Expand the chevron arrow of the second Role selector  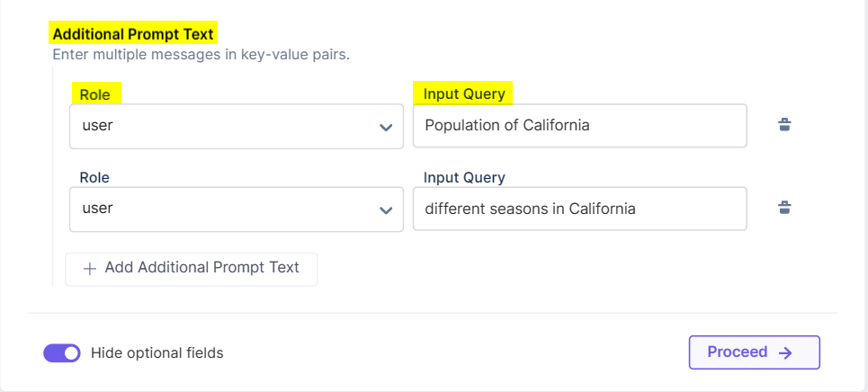click(386, 209)
